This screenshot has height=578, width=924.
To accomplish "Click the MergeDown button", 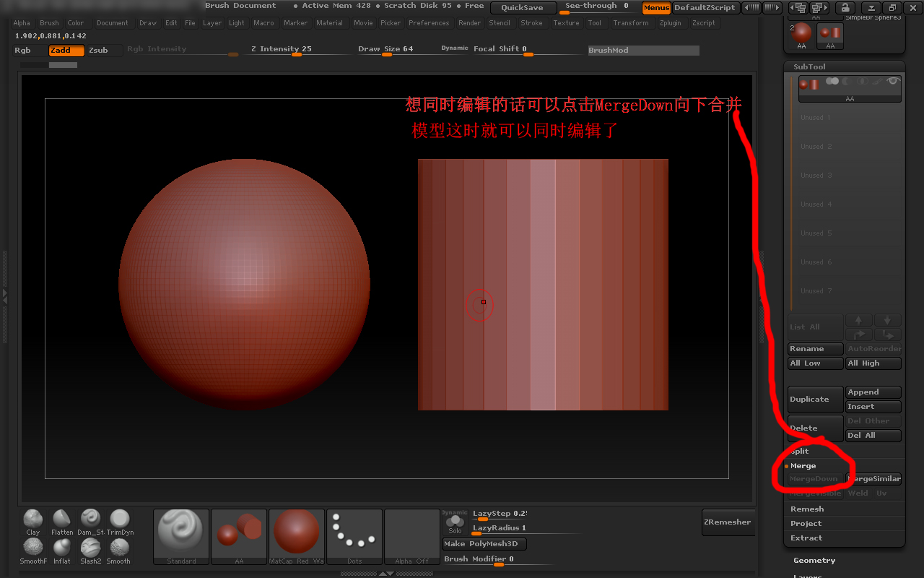I will click(x=815, y=479).
